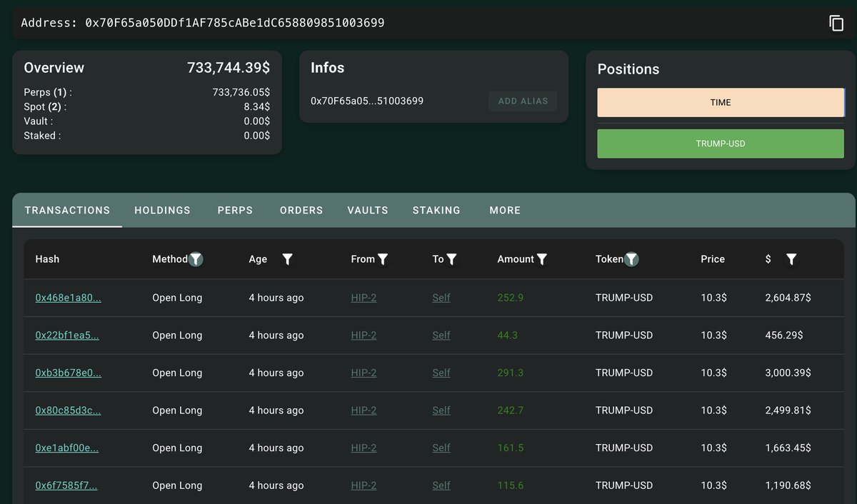The image size is (857, 504).
Task: Open transaction hash 0x468e1a80...
Action: pyautogui.click(x=68, y=298)
